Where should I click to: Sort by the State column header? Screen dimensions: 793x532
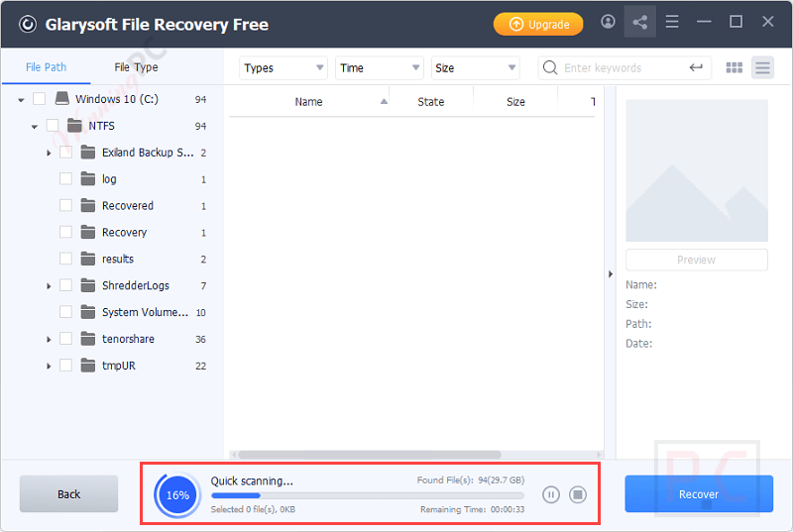(x=431, y=102)
